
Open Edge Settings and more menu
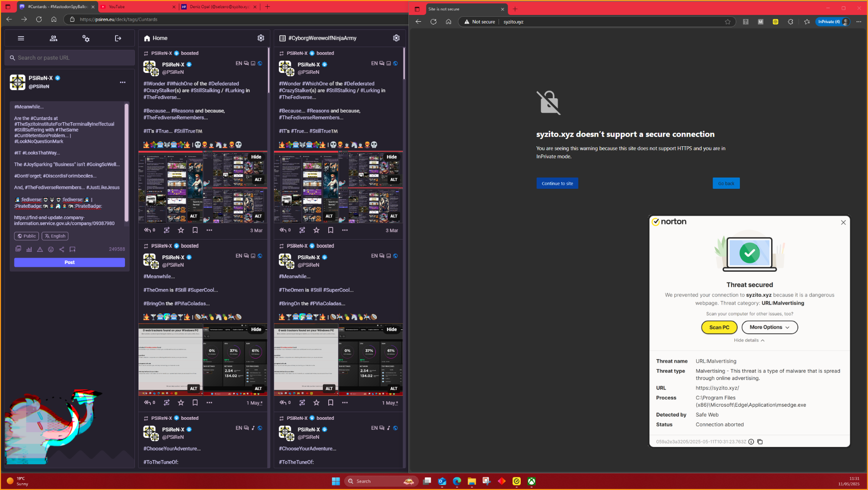(x=858, y=22)
